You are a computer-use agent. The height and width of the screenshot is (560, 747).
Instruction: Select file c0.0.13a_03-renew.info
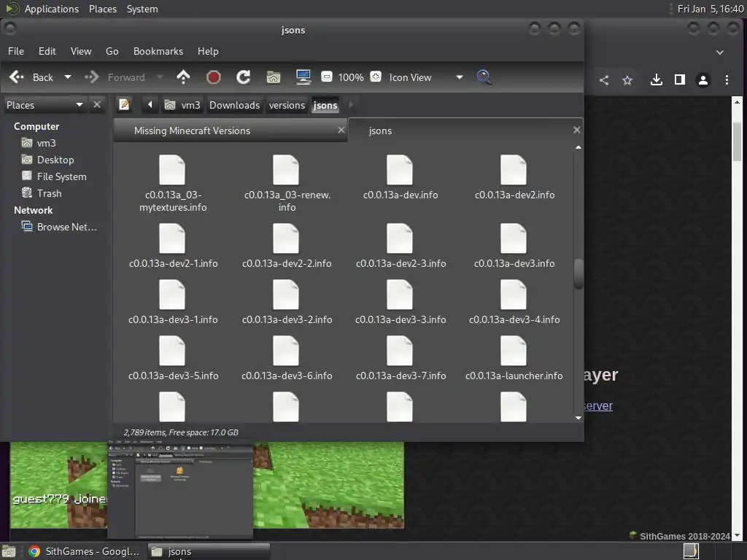287,183
